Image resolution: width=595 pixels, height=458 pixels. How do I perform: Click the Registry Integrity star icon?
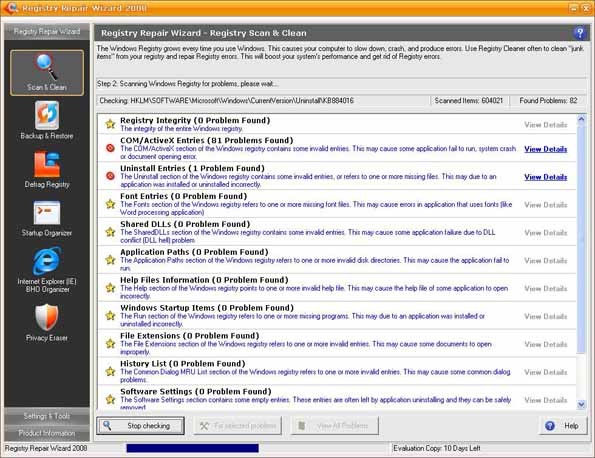(x=110, y=124)
